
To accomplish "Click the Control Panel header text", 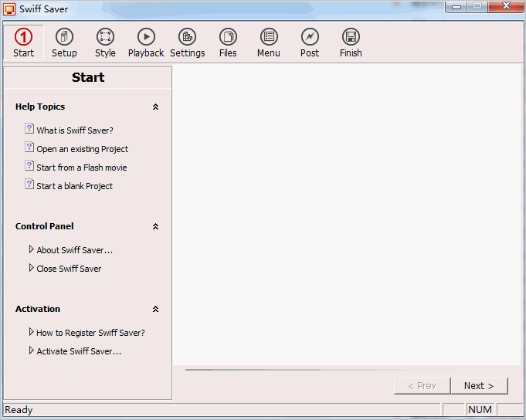I will tap(44, 226).
